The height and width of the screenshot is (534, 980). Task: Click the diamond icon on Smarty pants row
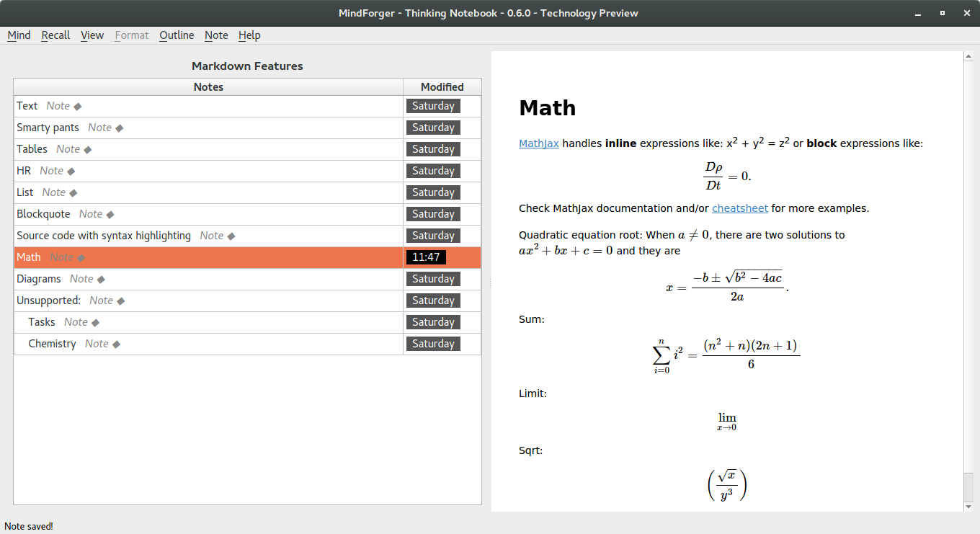tap(120, 128)
